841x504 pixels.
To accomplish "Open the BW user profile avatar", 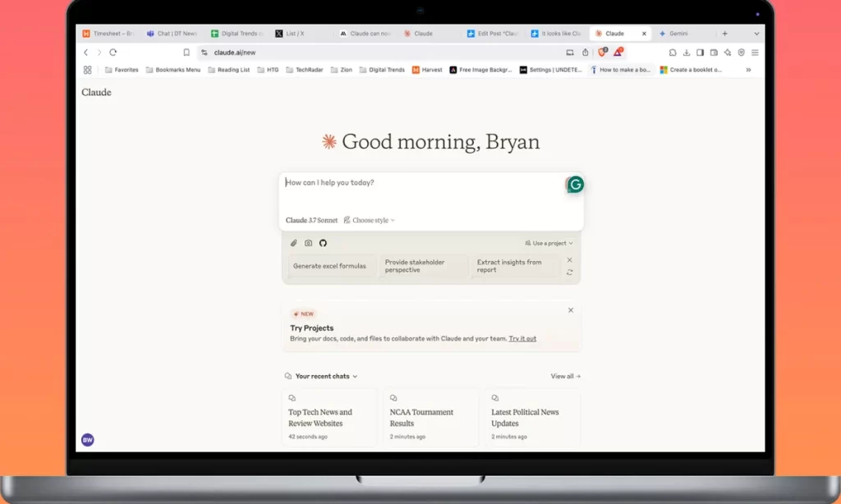I will tap(88, 440).
